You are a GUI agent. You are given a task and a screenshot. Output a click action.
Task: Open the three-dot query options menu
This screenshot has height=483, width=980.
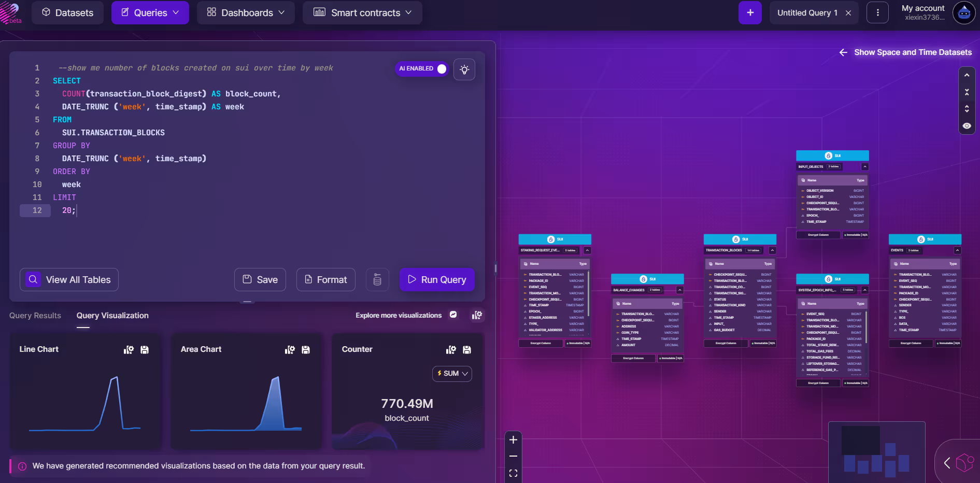[x=877, y=13]
